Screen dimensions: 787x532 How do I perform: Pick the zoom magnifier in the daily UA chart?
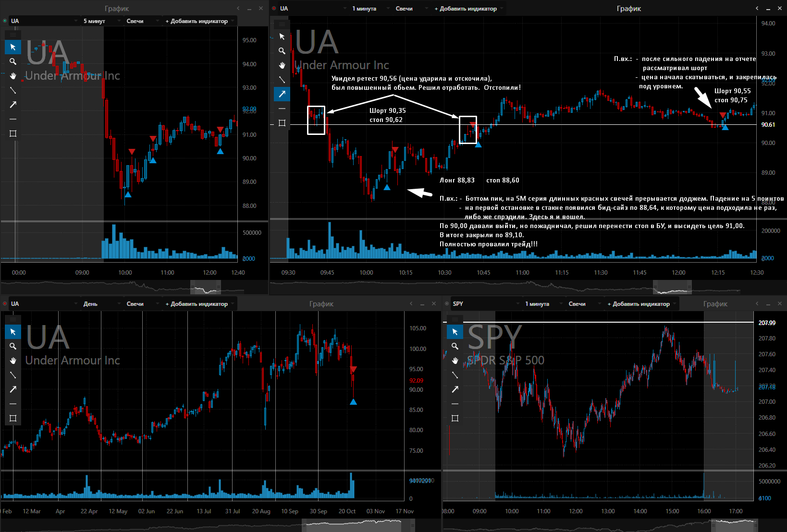tap(13, 346)
